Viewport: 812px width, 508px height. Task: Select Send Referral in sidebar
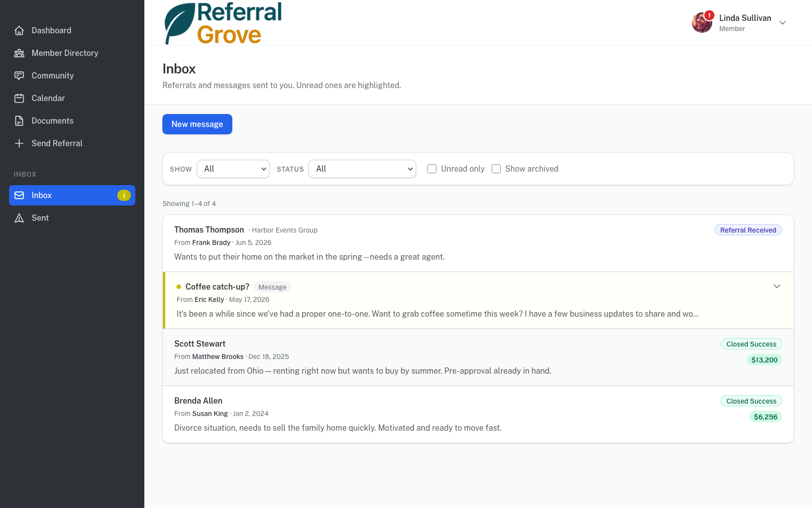[x=72, y=143]
